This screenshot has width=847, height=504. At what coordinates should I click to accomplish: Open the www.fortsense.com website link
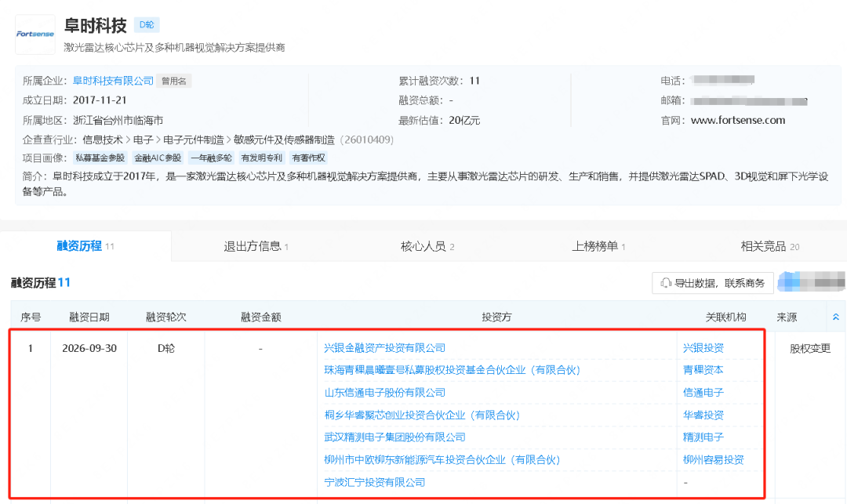click(x=738, y=121)
